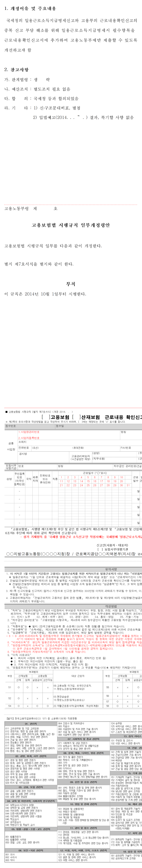Click the 작성방법 section header

pyautogui.click(x=111, y=606)
